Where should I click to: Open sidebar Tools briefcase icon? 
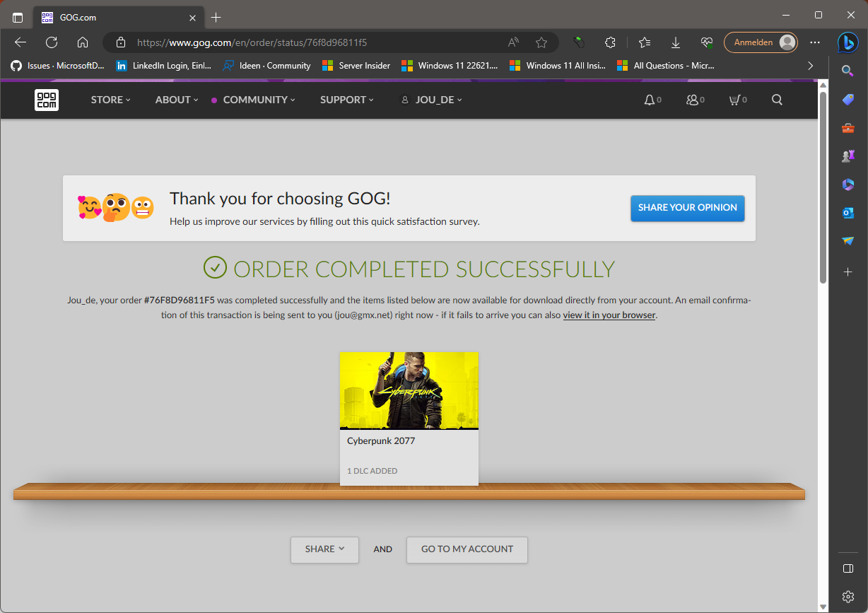[848, 128]
